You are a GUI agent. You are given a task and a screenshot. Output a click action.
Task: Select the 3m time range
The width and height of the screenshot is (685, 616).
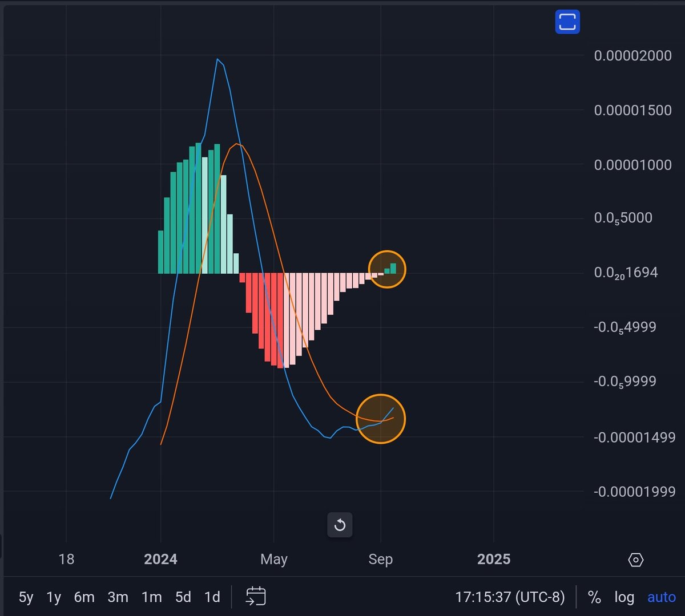(x=118, y=597)
